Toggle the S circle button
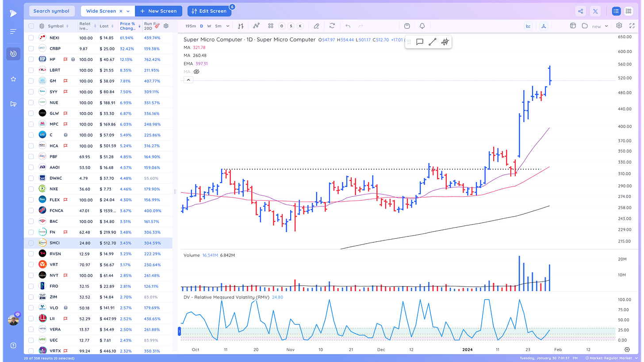 click(x=291, y=26)
